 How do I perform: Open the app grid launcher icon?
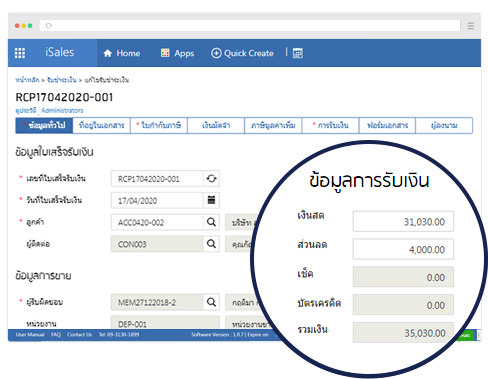[20, 53]
